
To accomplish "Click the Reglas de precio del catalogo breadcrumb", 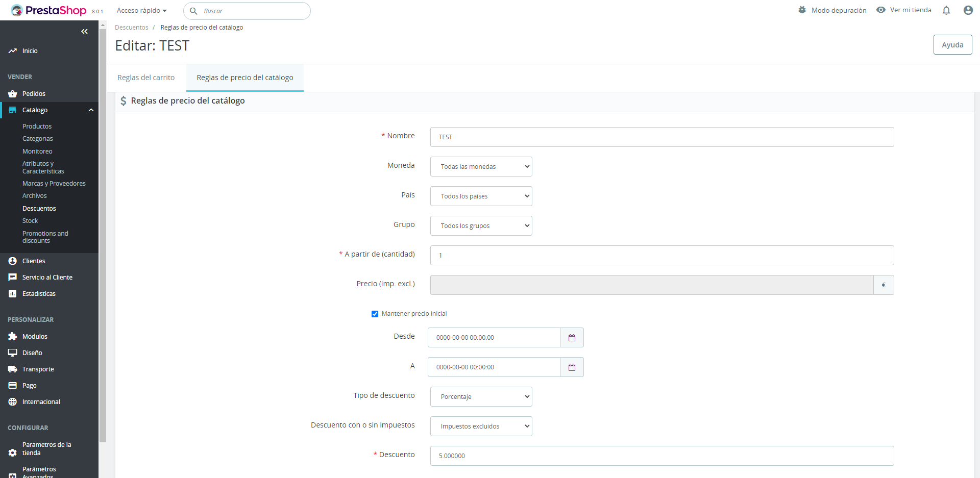I will click(x=202, y=28).
